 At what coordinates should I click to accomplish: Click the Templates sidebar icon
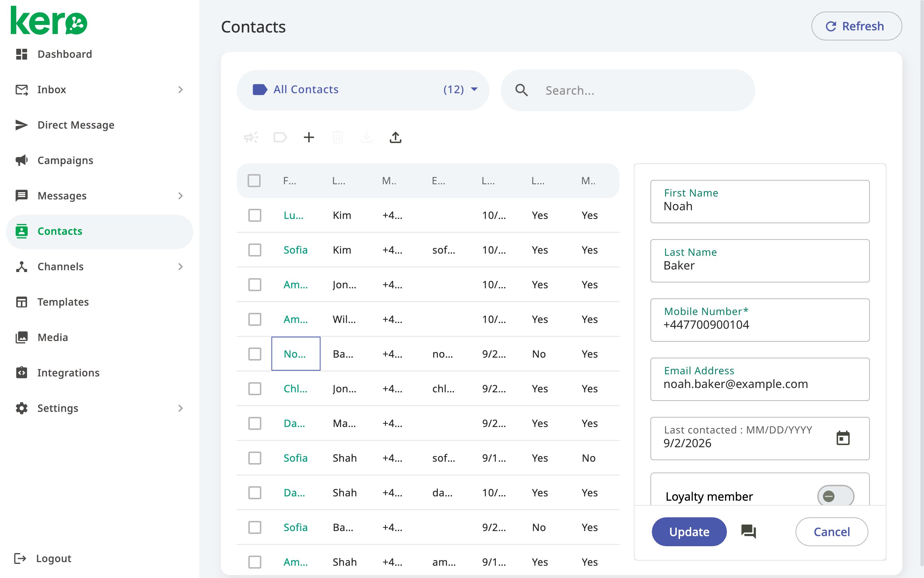pyautogui.click(x=21, y=302)
